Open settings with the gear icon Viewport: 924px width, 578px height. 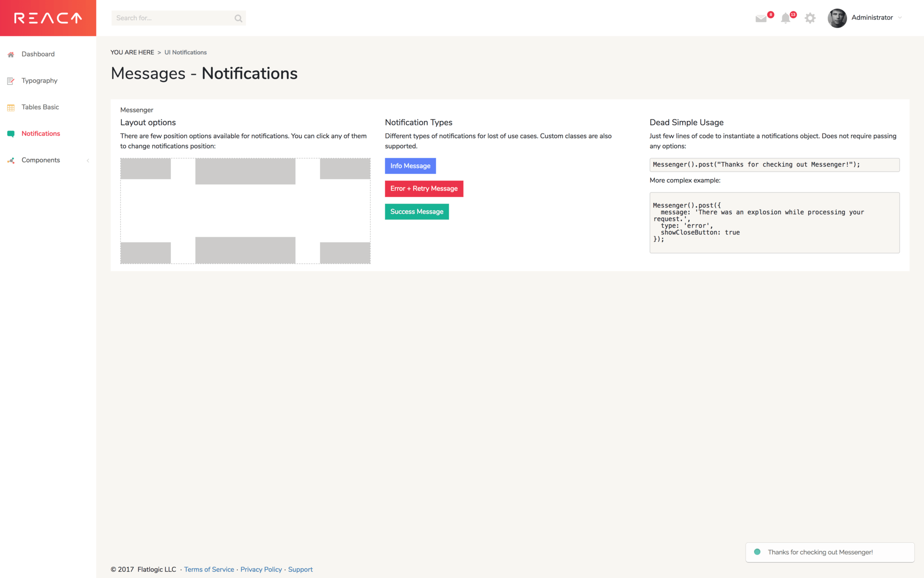tap(810, 18)
